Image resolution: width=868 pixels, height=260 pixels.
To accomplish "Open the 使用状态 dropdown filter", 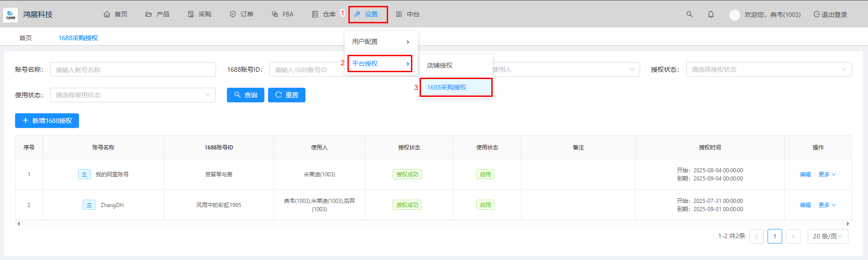I will tap(133, 95).
